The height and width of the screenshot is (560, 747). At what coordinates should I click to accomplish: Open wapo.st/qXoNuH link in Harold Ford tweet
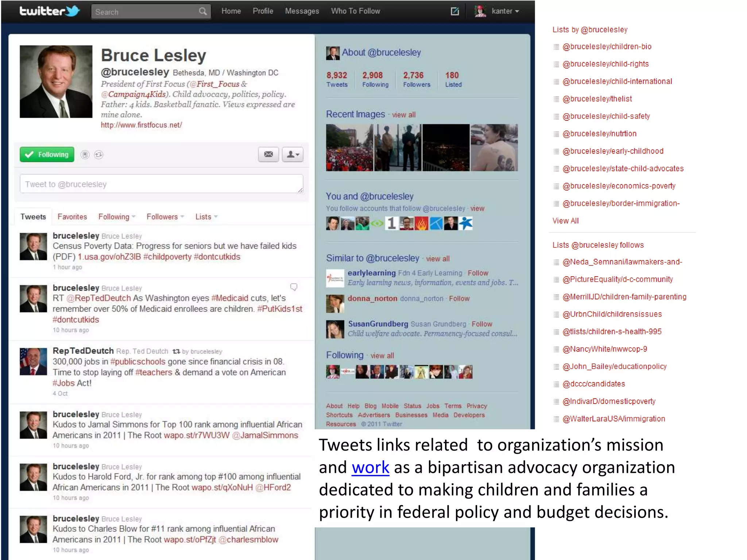click(222, 487)
